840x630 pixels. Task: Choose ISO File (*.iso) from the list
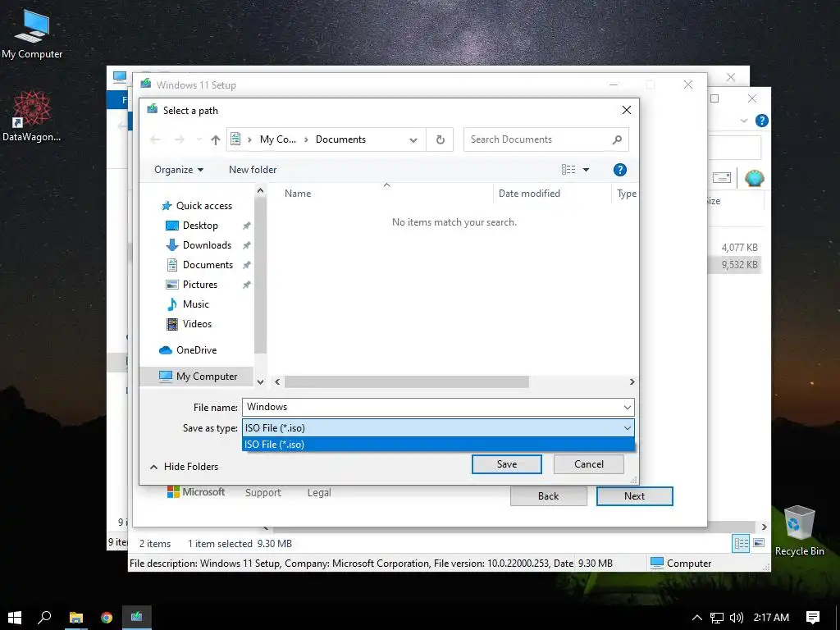tap(438, 445)
